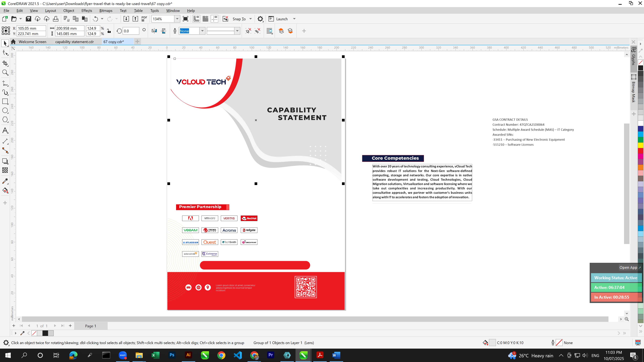
Task: Click Ungroup objects icon
Action: click(x=248, y=31)
